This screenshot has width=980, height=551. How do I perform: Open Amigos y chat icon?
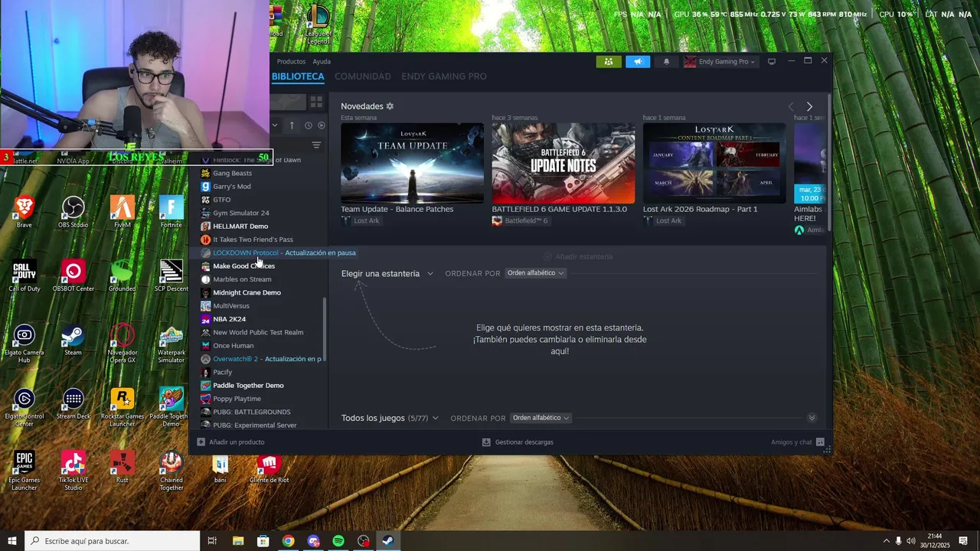coord(820,442)
